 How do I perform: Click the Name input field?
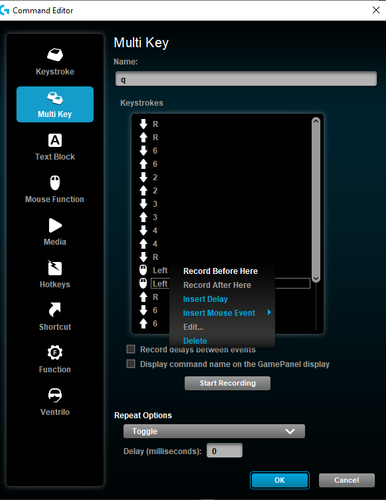[x=246, y=79]
